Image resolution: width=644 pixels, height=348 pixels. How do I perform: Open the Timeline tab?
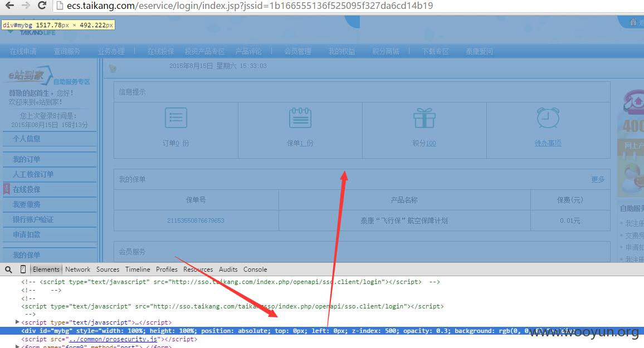(138, 269)
